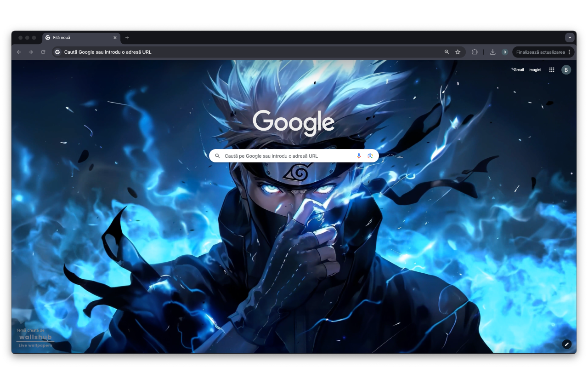The height and width of the screenshot is (368, 588).
Task: Open the Chrome three-dot menu
Action: (x=570, y=52)
